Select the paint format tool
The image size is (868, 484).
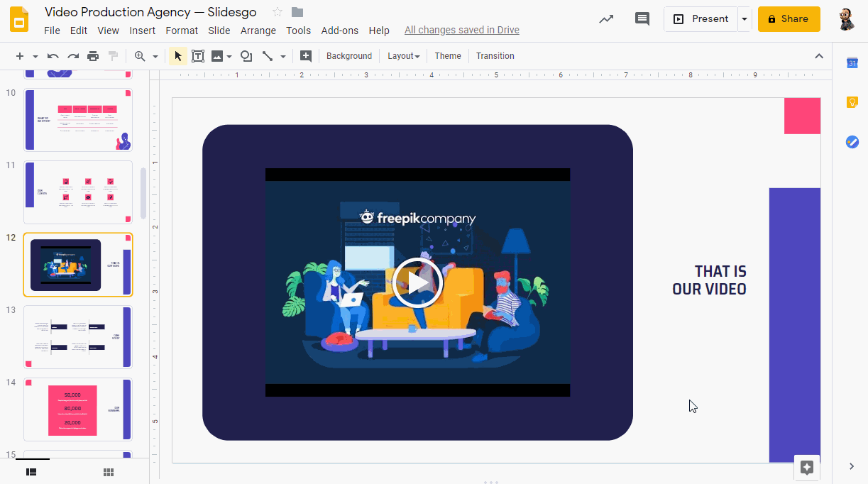[113, 56]
